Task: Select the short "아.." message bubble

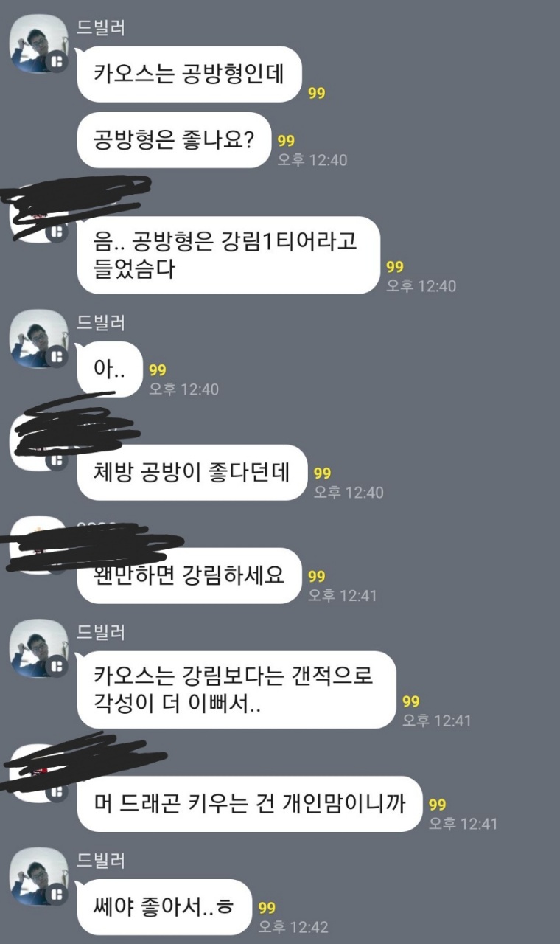Action: (110, 369)
